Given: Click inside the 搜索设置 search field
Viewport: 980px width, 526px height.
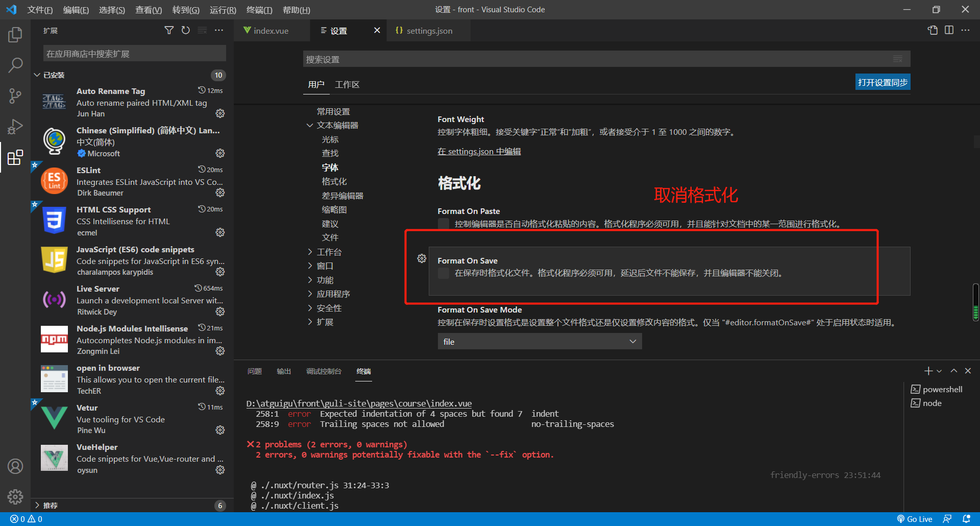Looking at the screenshot, I should point(561,59).
